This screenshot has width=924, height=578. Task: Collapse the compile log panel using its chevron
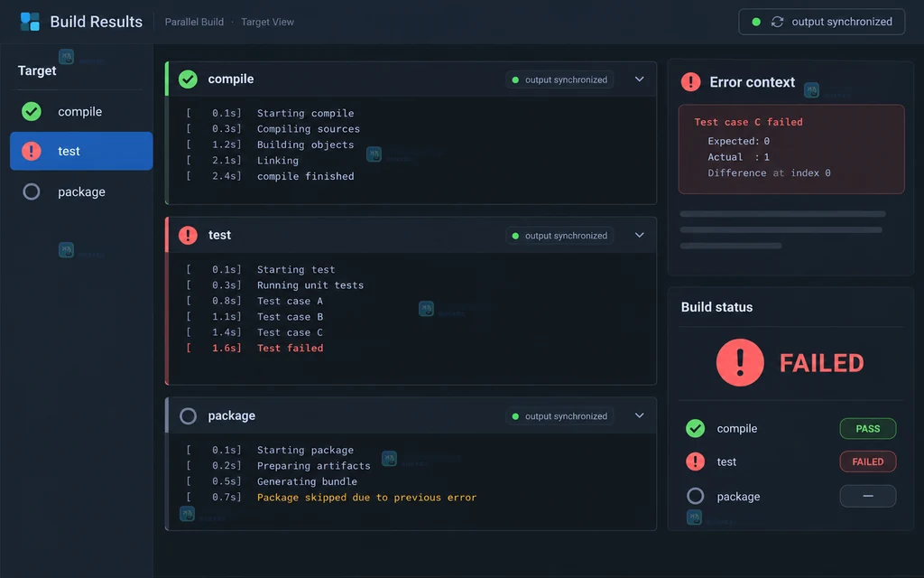[640, 79]
